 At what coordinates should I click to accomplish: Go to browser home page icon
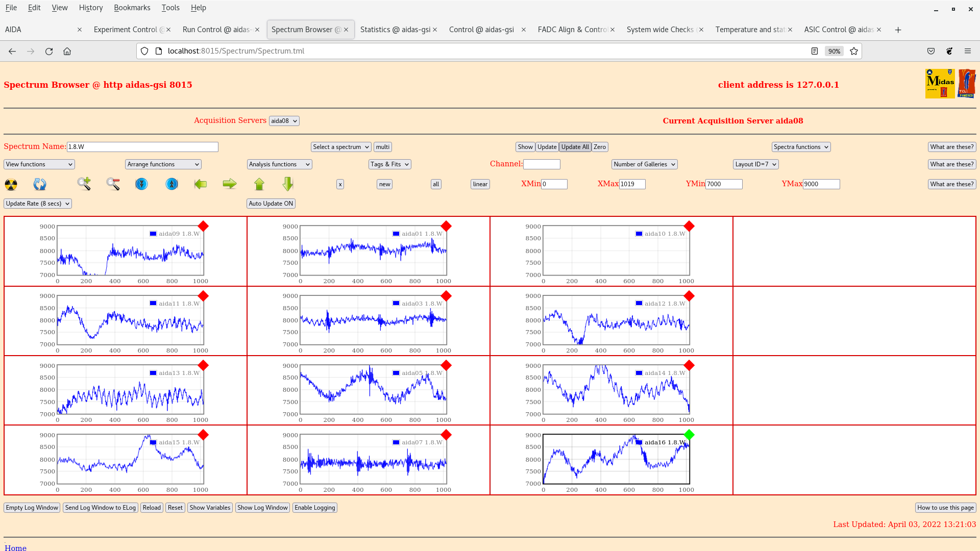[67, 51]
